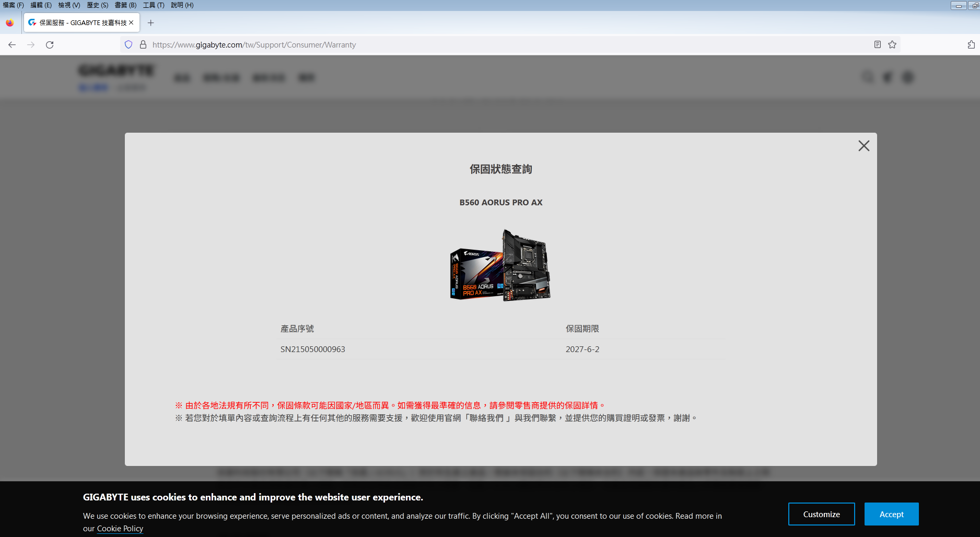The height and width of the screenshot is (537, 980).
Task: Click the Customize cookies button
Action: pos(821,514)
